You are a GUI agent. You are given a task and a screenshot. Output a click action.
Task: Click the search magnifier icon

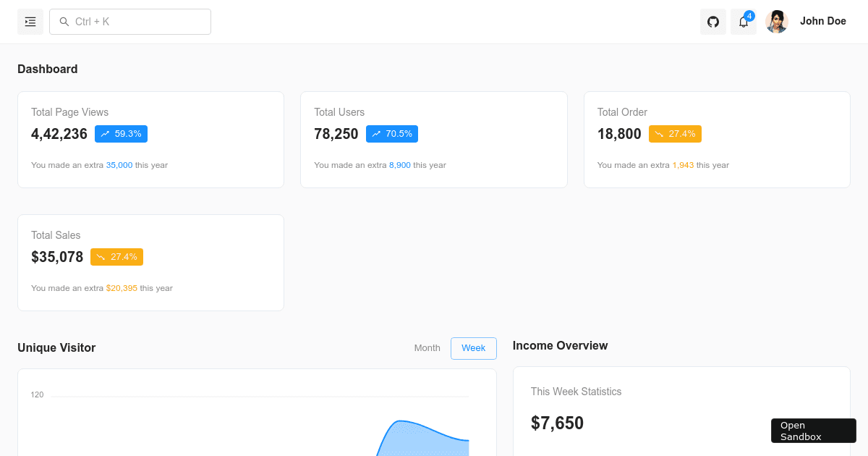pos(64,22)
